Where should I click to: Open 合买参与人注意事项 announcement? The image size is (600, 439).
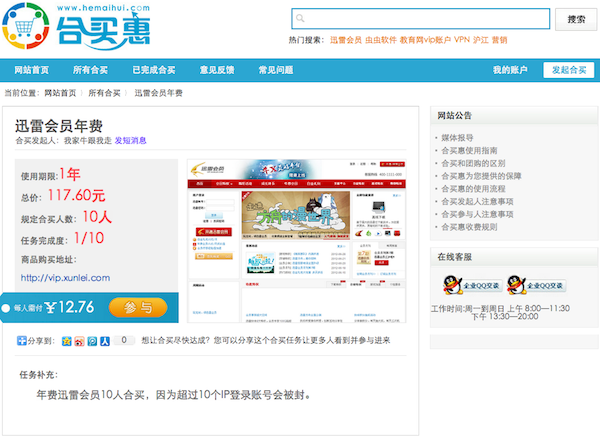477,214
